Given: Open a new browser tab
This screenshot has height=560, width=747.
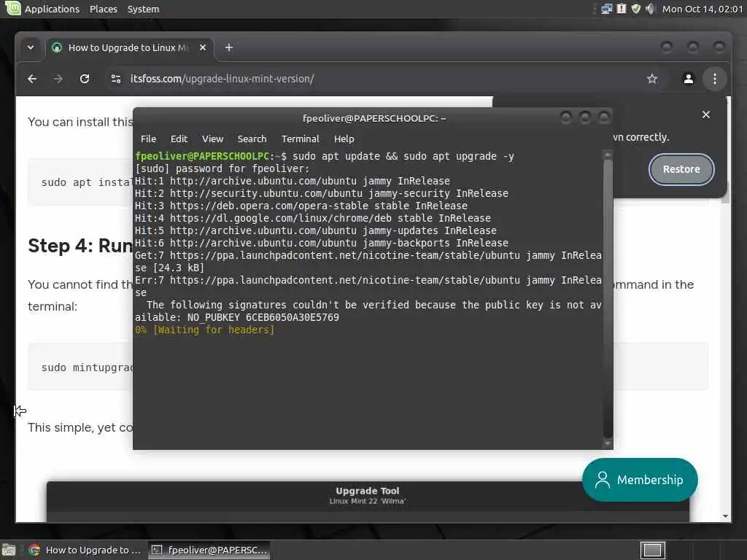Looking at the screenshot, I should (228, 47).
